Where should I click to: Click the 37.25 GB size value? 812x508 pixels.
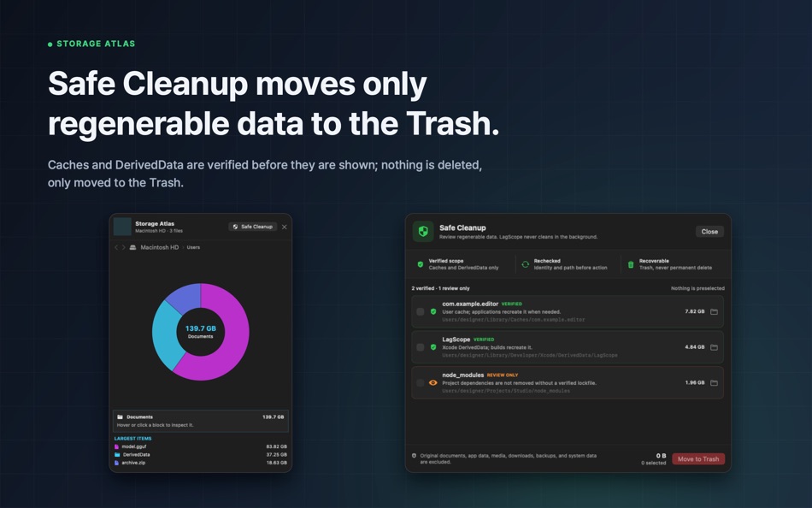pyautogui.click(x=277, y=455)
